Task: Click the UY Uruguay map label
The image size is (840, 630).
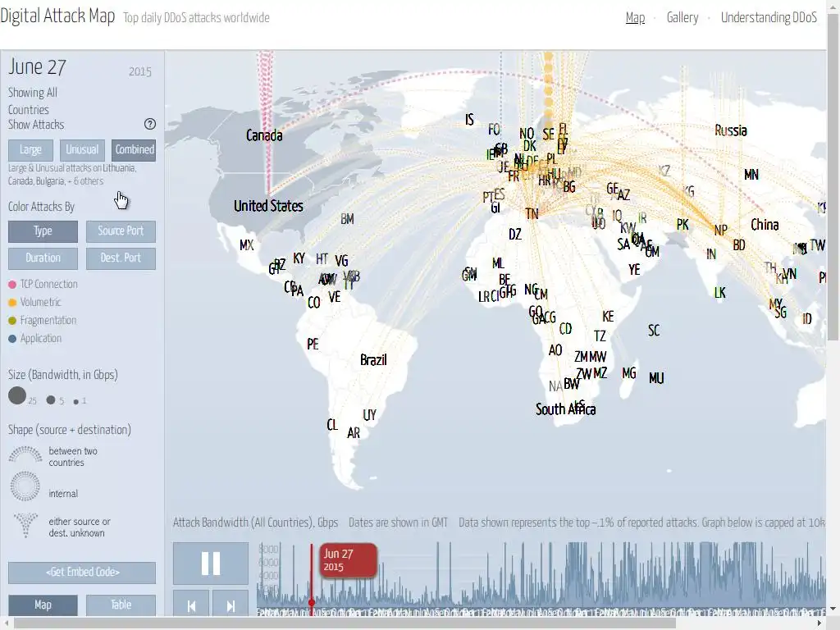Action: [370, 414]
